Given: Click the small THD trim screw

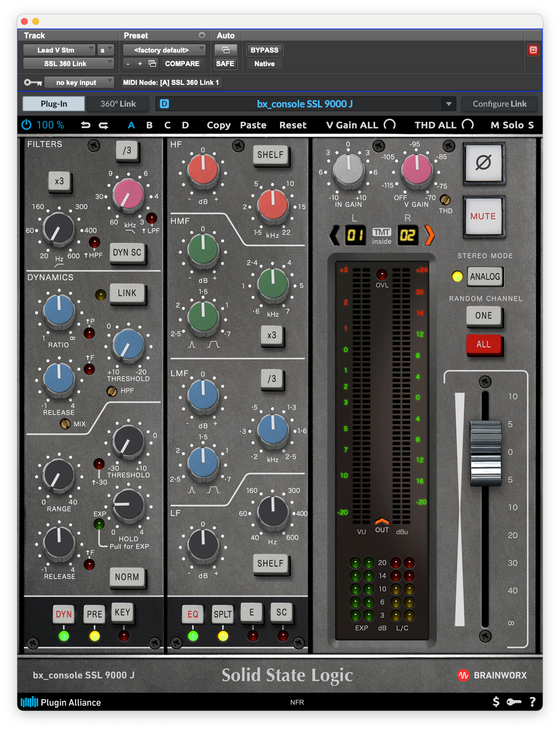Looking at the screenshot, I should pos(445,199).
